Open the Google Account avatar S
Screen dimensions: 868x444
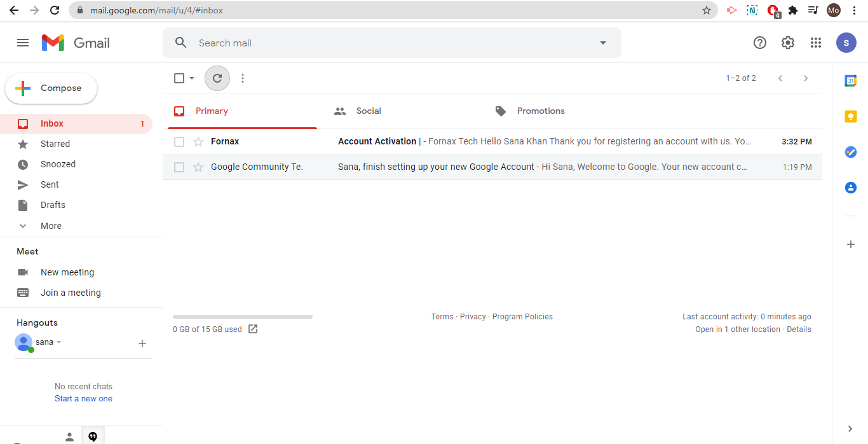846,43
